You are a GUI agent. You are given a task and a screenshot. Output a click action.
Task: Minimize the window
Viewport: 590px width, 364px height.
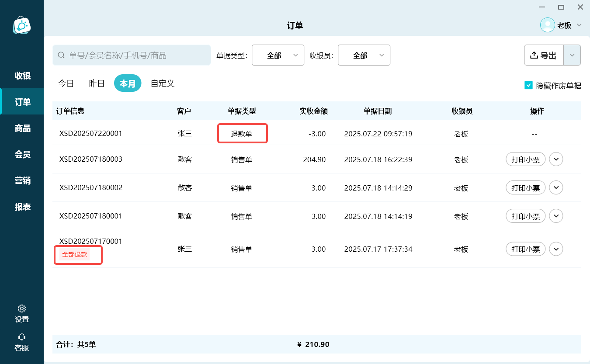click(542, 7)
